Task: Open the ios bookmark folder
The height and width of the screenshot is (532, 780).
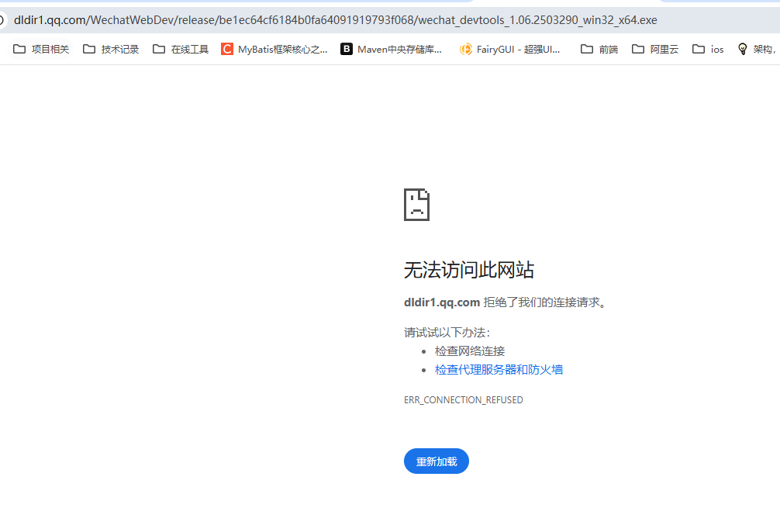Action: (x=708, y=49)
